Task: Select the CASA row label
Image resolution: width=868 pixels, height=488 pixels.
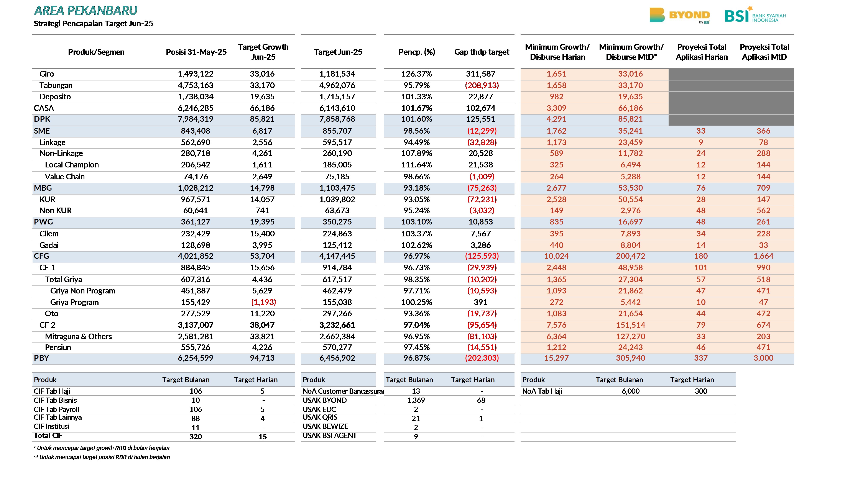Action: (x=44, y=108)
